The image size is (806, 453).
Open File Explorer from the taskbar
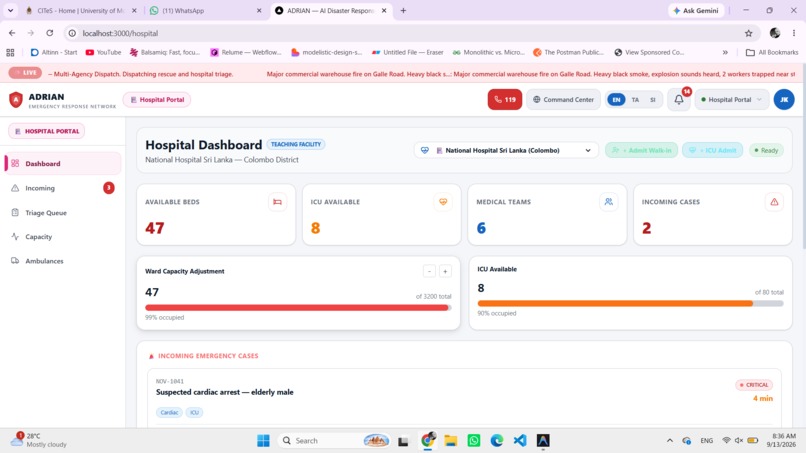pos(451,441)
